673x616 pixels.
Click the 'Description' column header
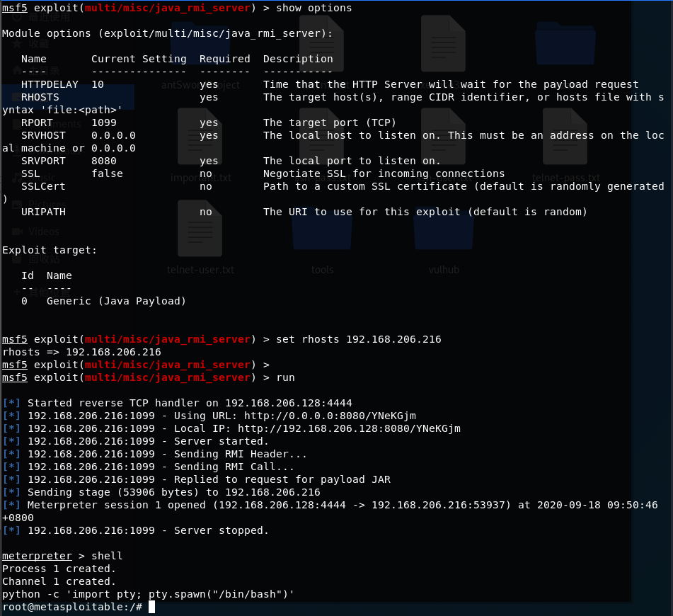point(298,59)
